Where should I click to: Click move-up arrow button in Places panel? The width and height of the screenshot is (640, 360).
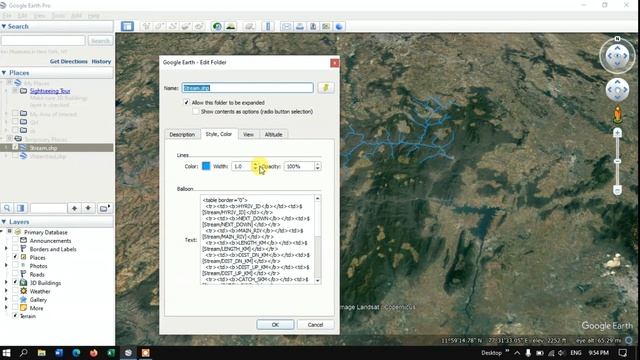click(x=74, y=208)
